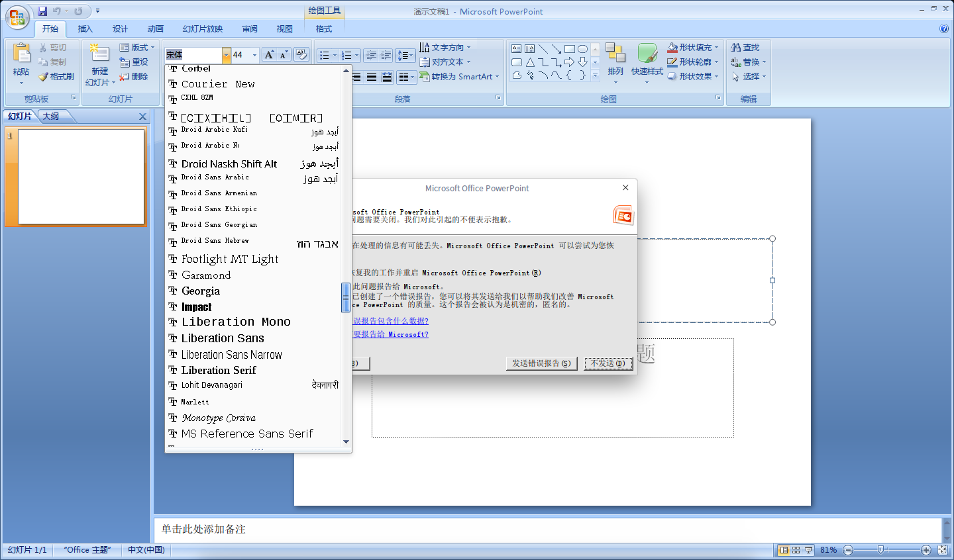Pick the left brace shape

coord(570,75)
